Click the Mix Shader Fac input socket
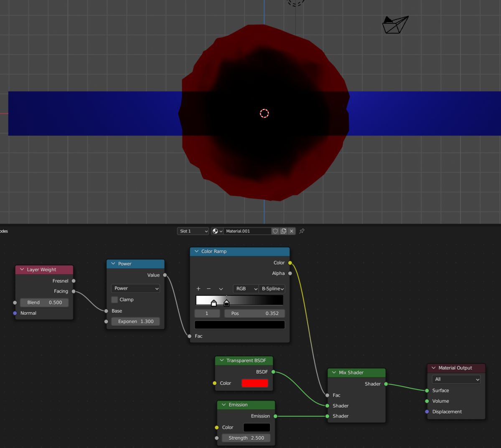Image resolution: width=501 pixels, height=448 pixels. click(x=327, y=395)
